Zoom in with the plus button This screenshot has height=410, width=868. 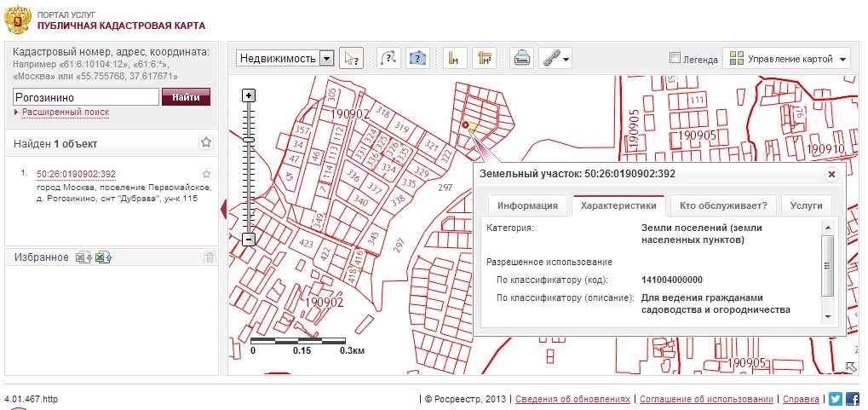click(x=249, y=95)
